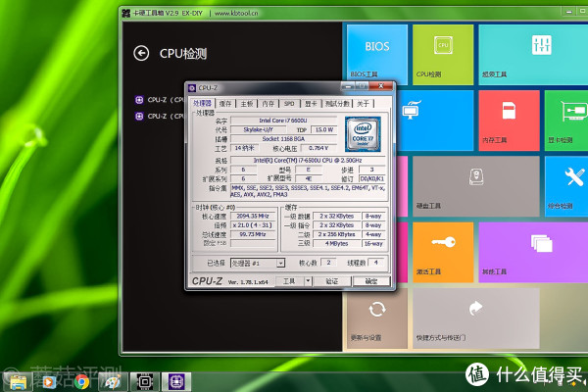This screenshot has height=392, width=588.
Task: Click the 14 纳米 process technology value
Action: (244, 148)
